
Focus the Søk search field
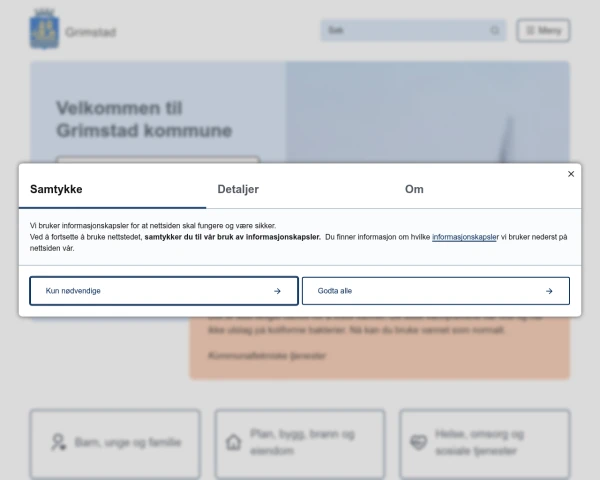click(x=413, y=30)
